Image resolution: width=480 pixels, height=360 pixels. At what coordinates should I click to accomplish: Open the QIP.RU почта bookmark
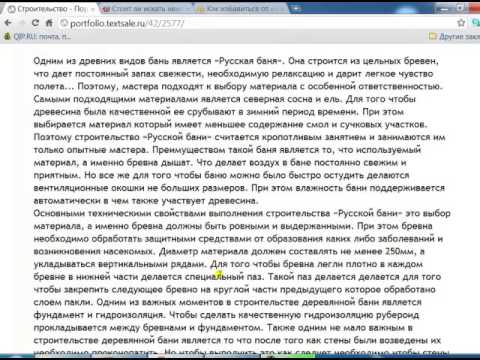(x=37, y=36)
